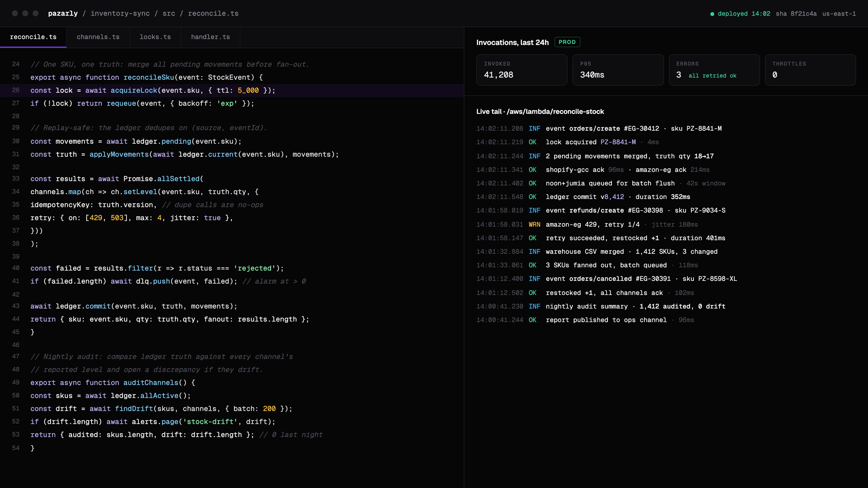Image resolution: width=868 pixels, height=488 pixels.
Task: Select the INVOKED 41,208 stat card
Action: point(522,70)
